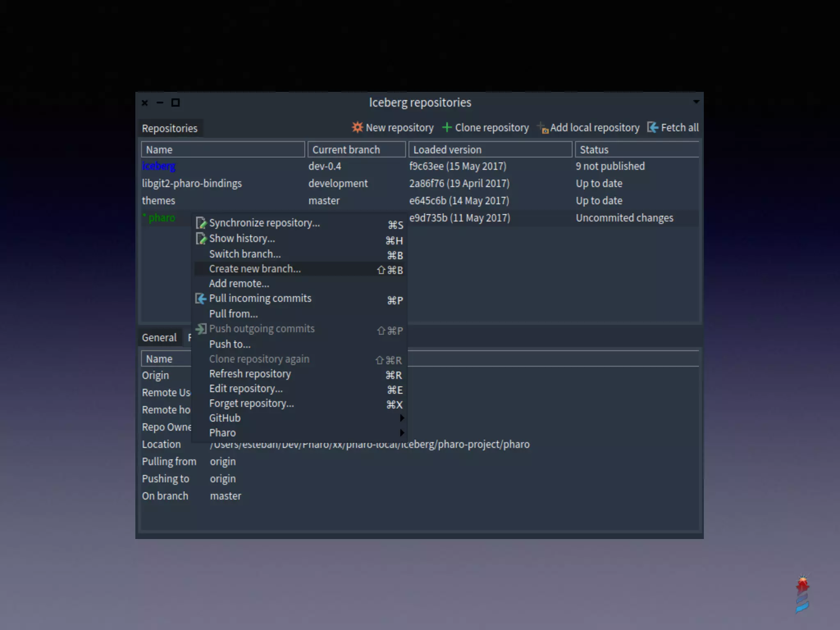Click the Pharo lighthouse logo

point(802,593)
